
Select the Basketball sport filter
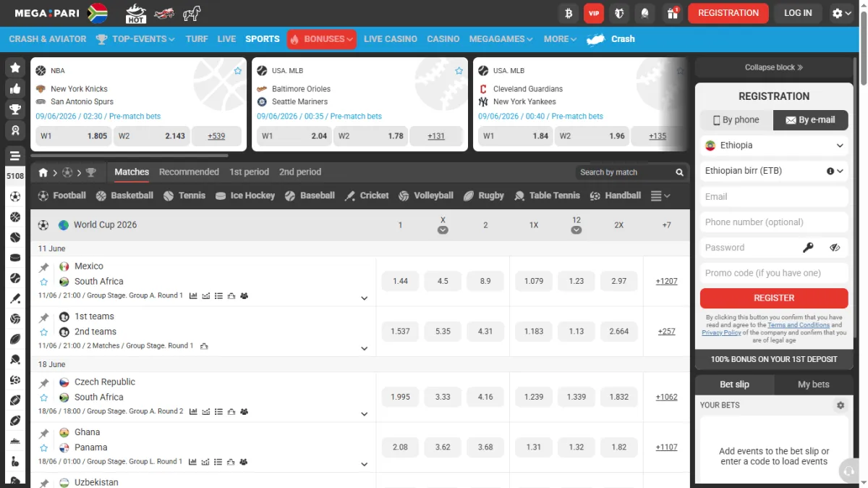coord(124,195)
